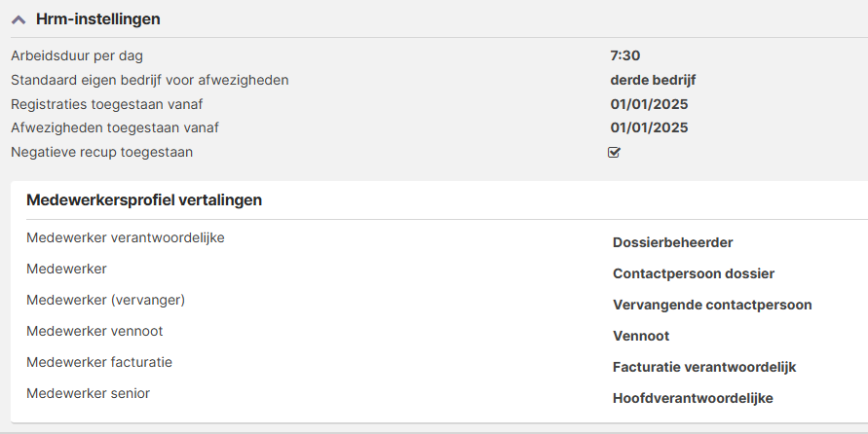Click the Medewerker senior label
The width and height of the screenshot is (868, 434).
coord(88,393)
